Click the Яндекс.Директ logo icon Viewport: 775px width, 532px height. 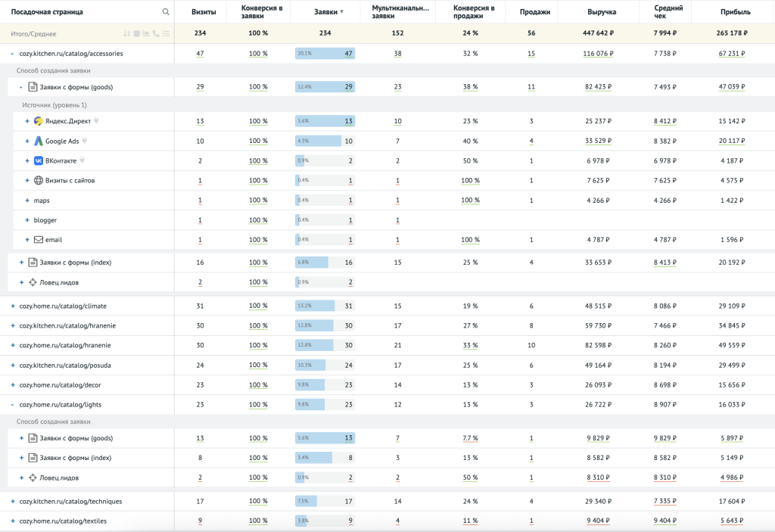click(x=39, y=121)
